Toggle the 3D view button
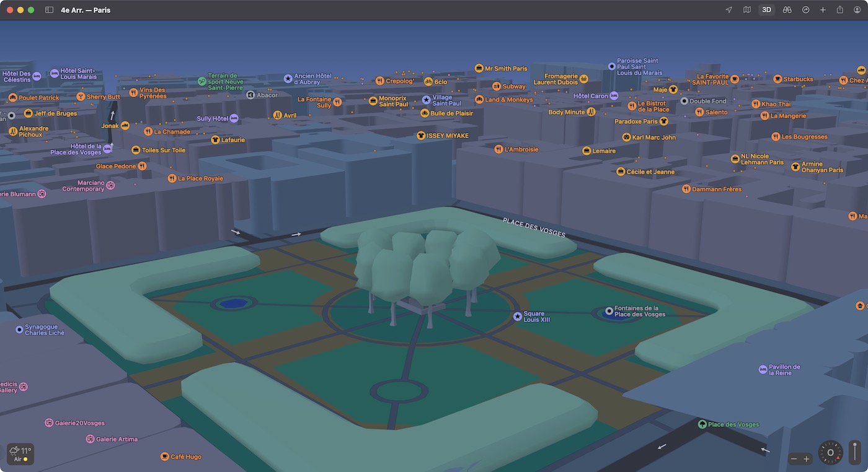868x472 pixels. click(767, 10)
